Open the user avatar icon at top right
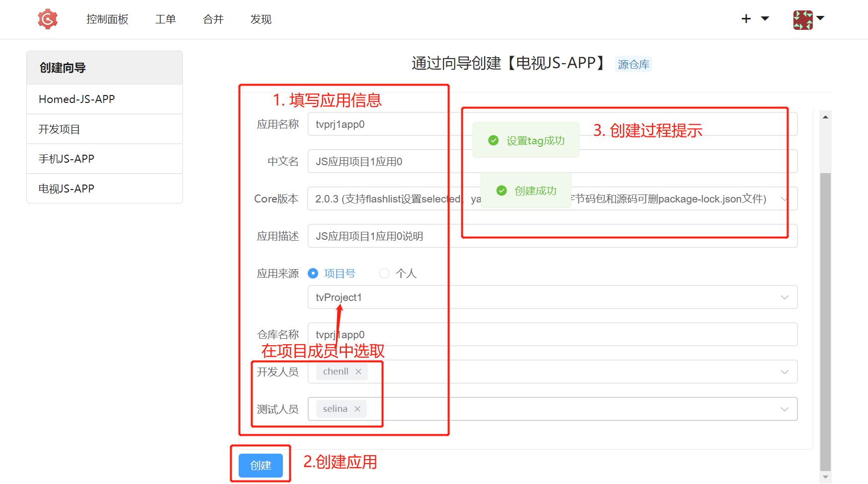 pos(804,19)
